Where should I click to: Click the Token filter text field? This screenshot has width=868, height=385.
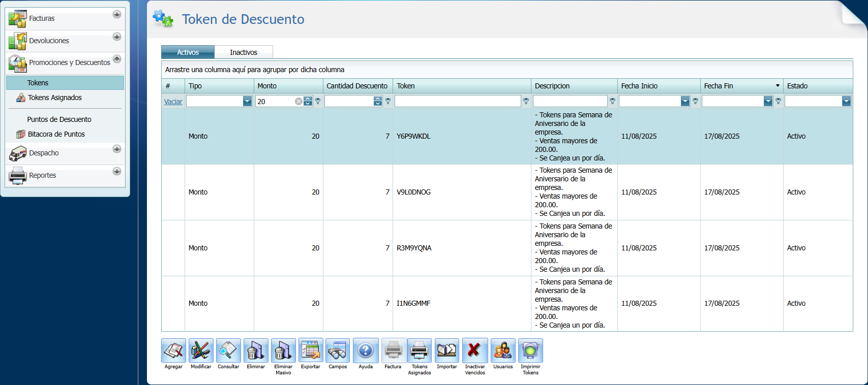458,102
